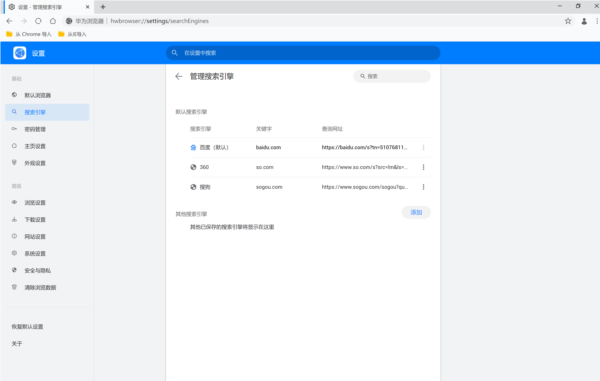The height and width of the screenshot is (381, 600).
Task: Click the download icon for 下载设置
Action: [14, 219]
